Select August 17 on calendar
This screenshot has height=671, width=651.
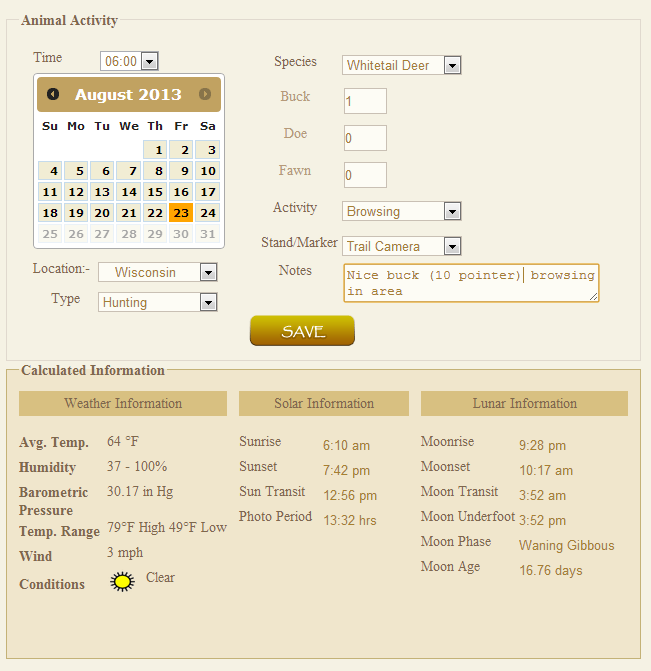coord(208,192)
